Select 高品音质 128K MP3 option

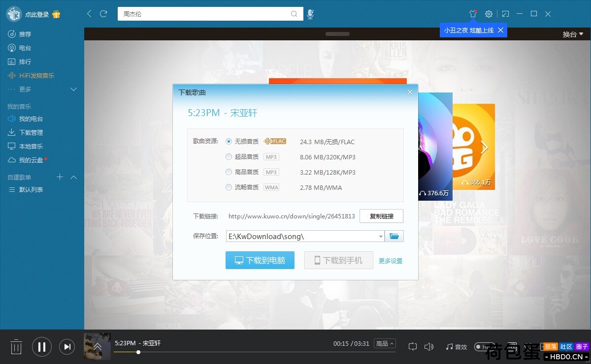click(229, 172)
